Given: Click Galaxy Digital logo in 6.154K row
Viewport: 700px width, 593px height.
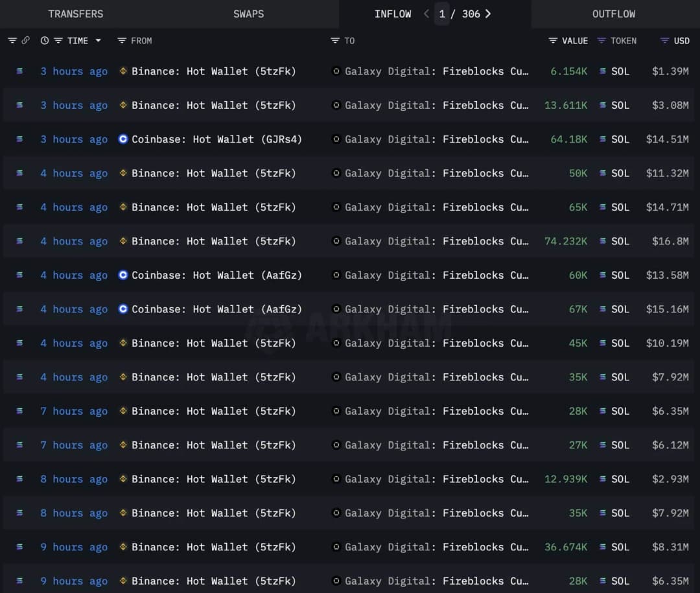Looking at the screenshot, I should coord(336,71).
